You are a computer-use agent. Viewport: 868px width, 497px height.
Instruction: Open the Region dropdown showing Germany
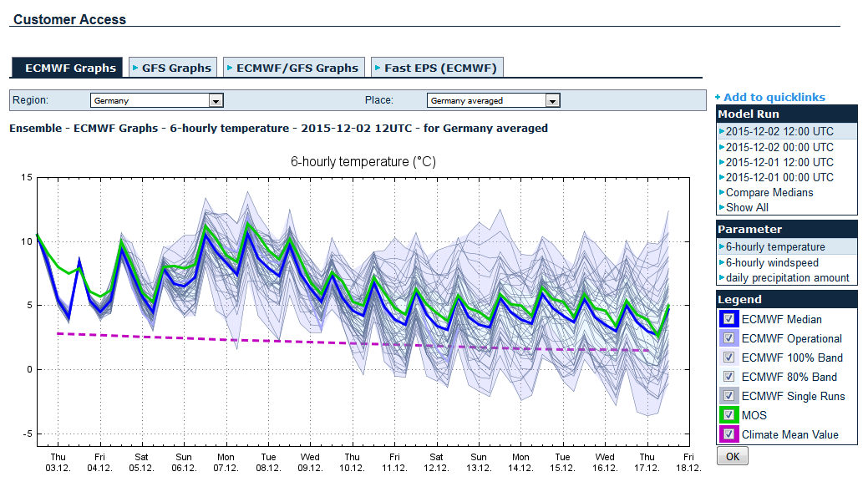click(157, 100)
